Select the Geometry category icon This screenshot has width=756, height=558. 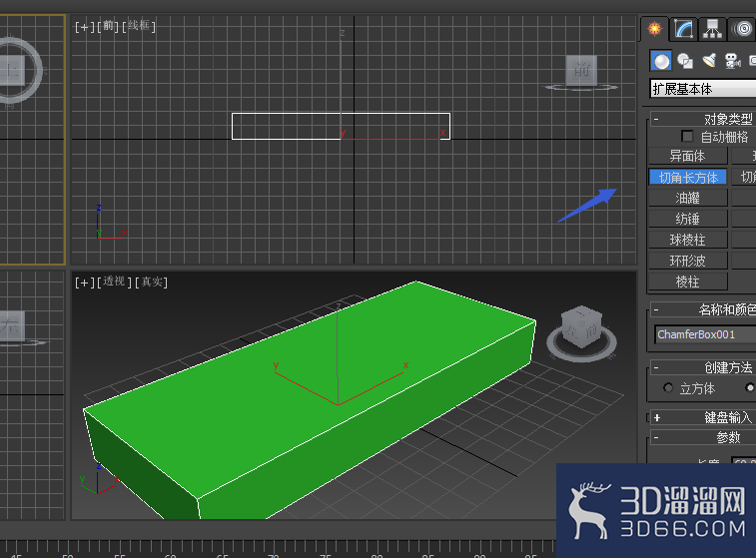pyautogui.click(x=661, y=61)
